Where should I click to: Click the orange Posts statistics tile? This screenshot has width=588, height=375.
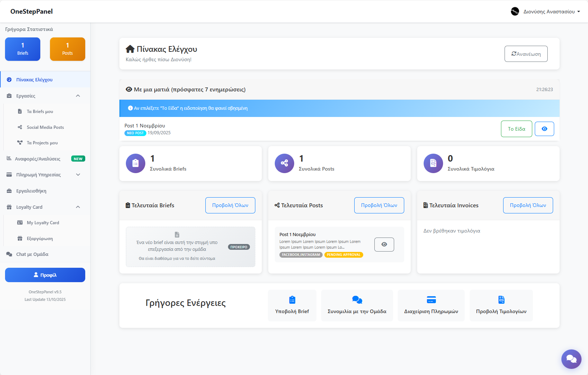(x=67, y=49)
